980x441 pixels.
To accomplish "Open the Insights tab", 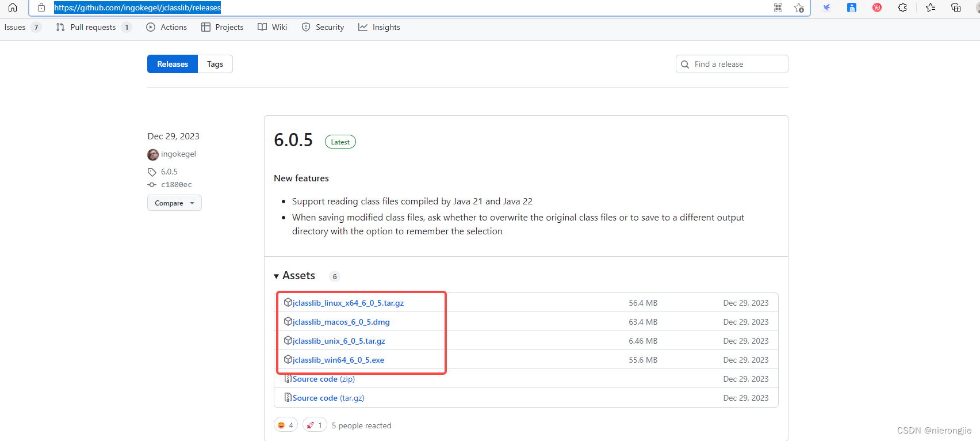I will click(x=379, y=27).
